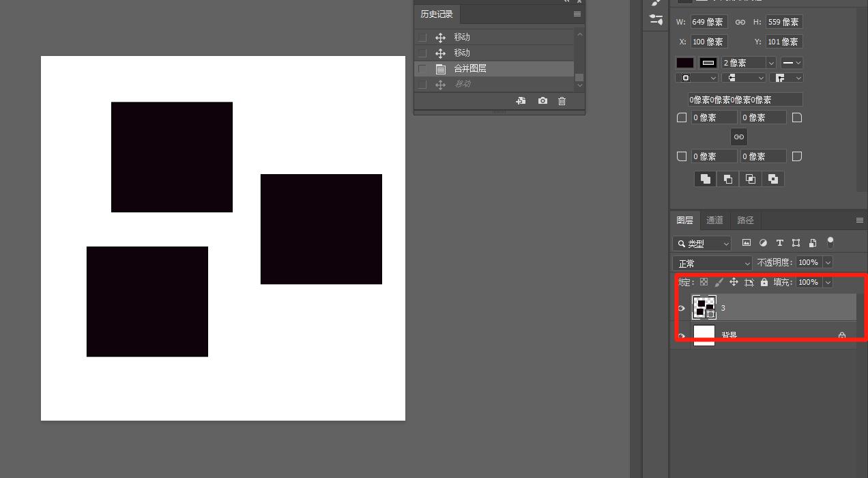Hide layer 3 using its eye icon

coord(681,308)
